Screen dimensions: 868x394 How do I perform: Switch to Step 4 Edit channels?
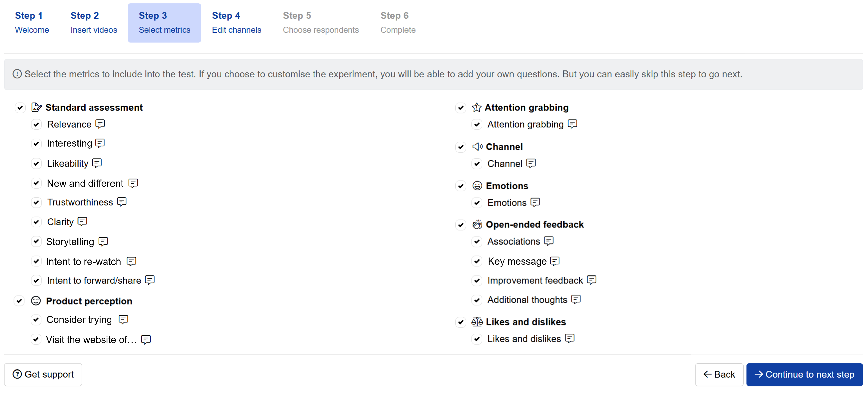[236, 23]
